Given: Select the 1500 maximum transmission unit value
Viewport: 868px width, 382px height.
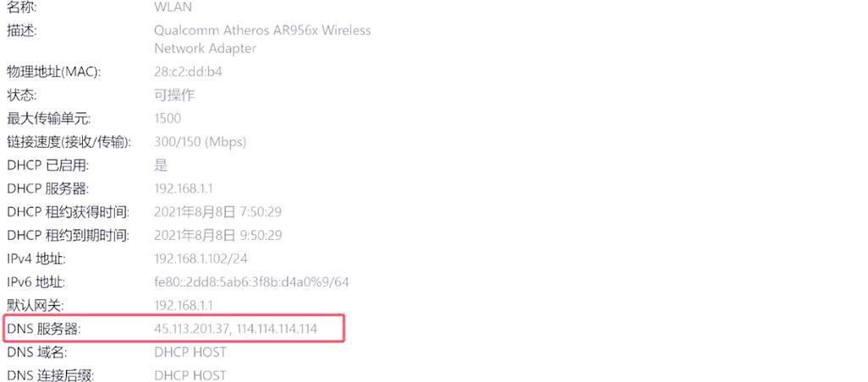Looking at the screenshot, I should (x=168, y=119).
